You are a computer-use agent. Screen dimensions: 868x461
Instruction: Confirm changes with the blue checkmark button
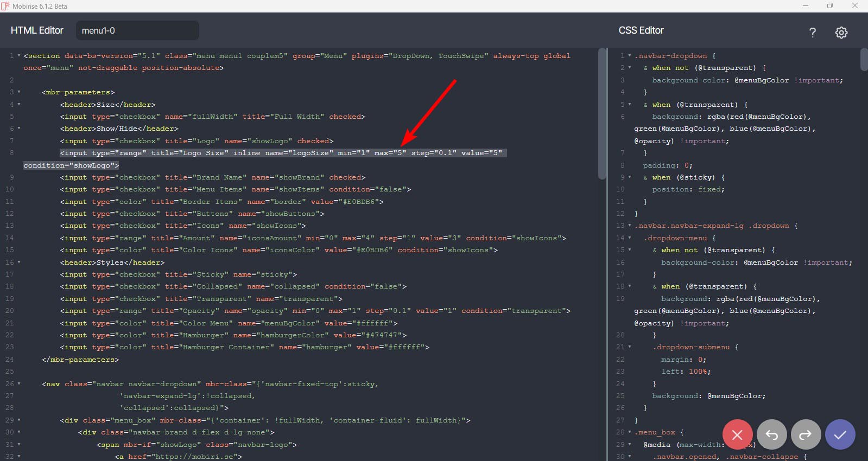click(x=840, y=434)
